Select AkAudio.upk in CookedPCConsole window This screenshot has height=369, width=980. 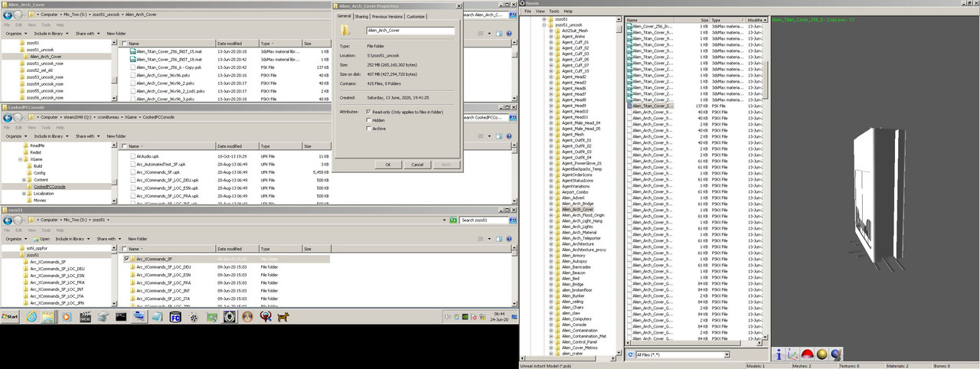tap(148, 156)
